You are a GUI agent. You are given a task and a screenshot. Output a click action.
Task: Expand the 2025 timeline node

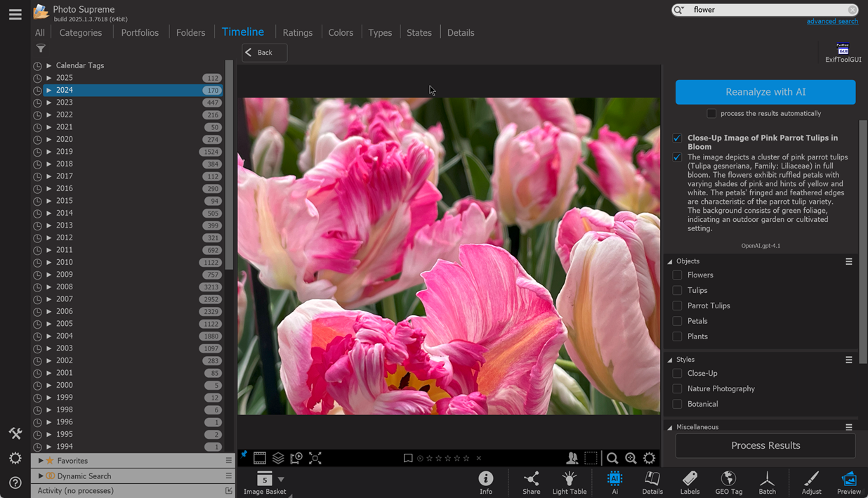49,78
